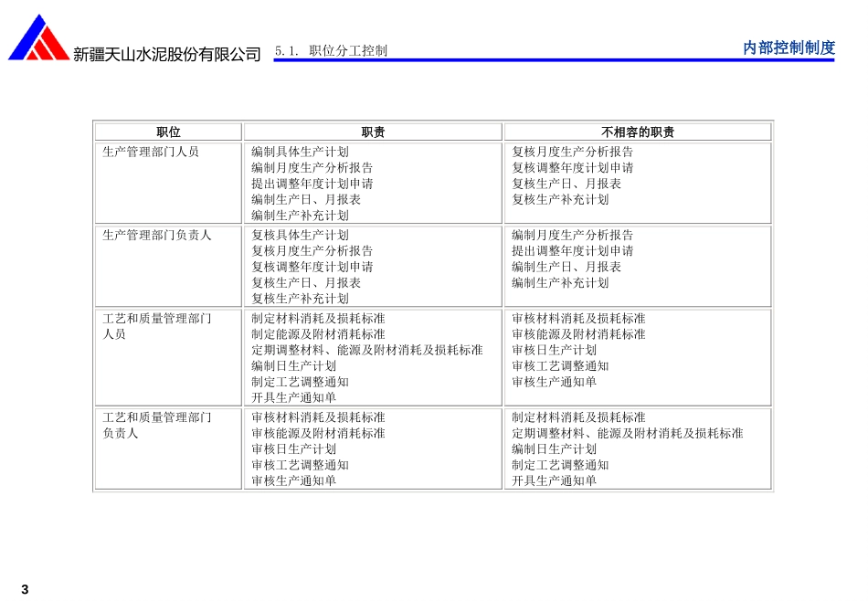Select 复核生产补充计划 in 生产管理部门负责人 duties
Screen dimensions: 868x601
point(300,299)
